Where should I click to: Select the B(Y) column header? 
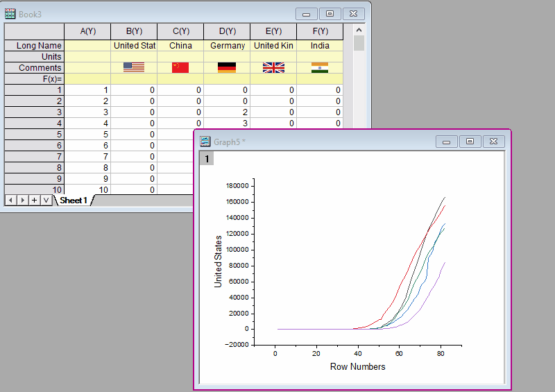pyautogui.click(x=134, y=31)
